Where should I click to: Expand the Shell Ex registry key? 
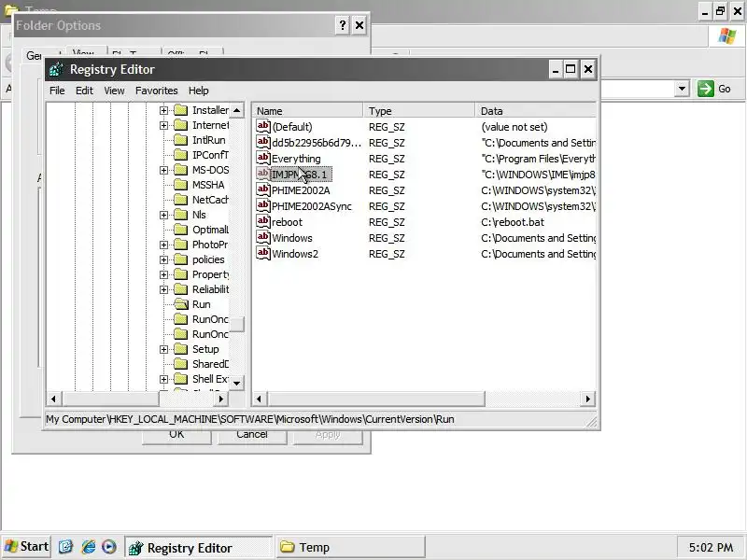tap(164, 379)
